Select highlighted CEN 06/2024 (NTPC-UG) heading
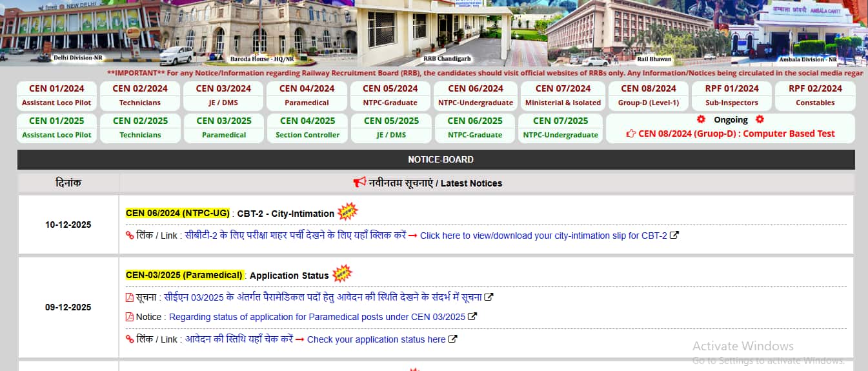The height and width of the screenshot is (371, 868). 177,213
